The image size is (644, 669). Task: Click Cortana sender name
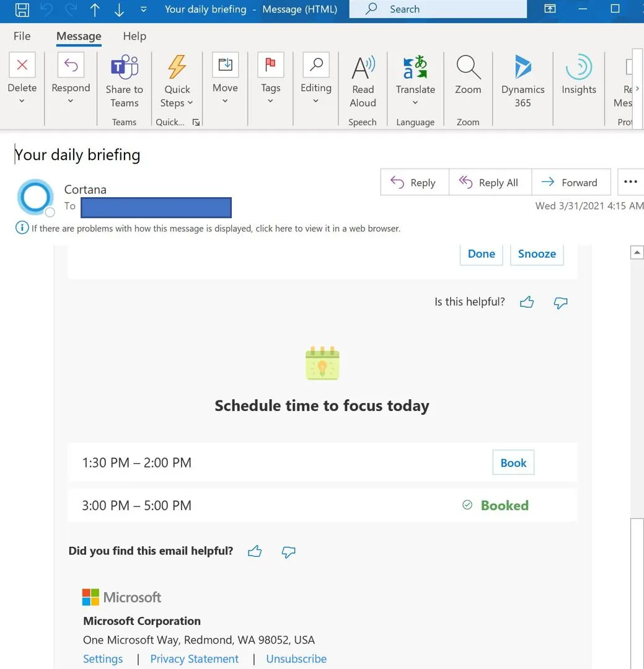(86, 190)
